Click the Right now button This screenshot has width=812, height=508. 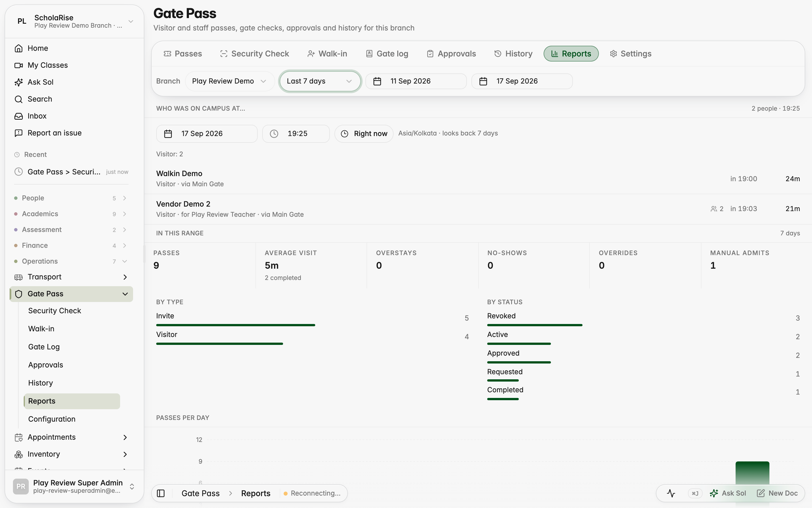pos(364,134)
